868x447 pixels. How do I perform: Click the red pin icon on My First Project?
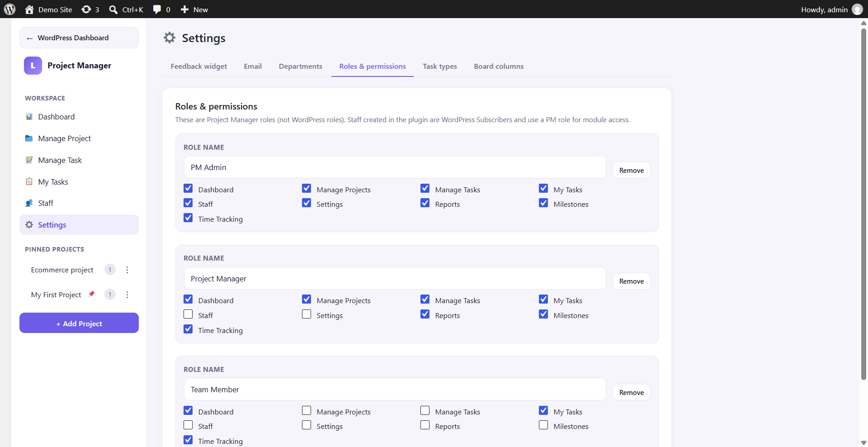coord(91,294)
